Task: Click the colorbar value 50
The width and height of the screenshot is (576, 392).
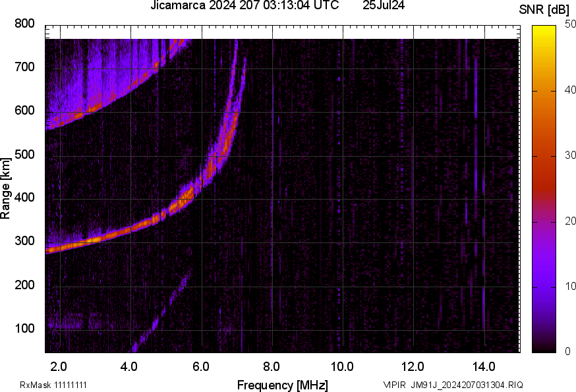Action: pos(570,24)
